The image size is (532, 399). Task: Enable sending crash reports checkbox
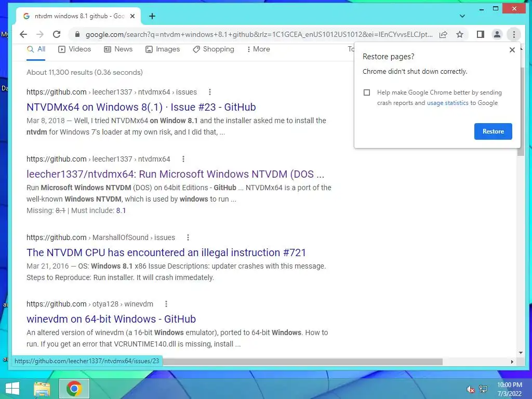point(367,92)
